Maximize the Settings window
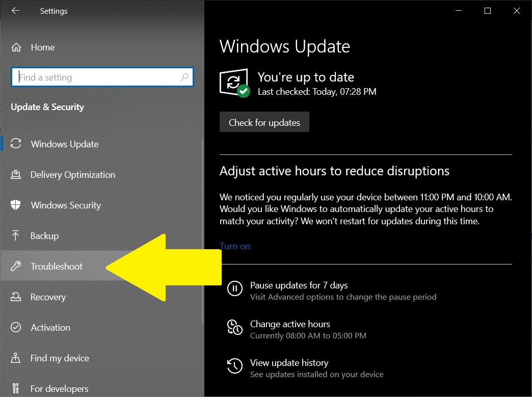Viewport: 532px width, 397px height. point(488,11)
